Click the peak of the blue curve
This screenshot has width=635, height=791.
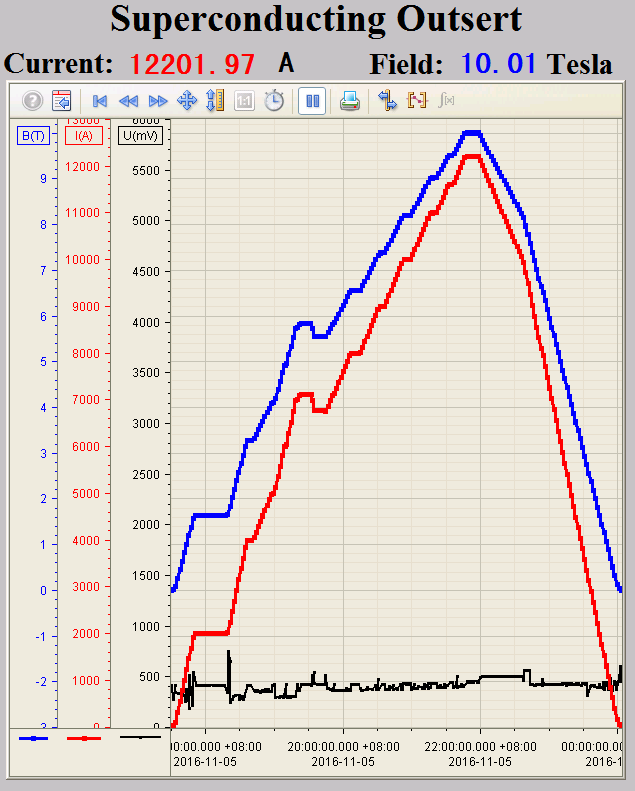click(472, 132)
